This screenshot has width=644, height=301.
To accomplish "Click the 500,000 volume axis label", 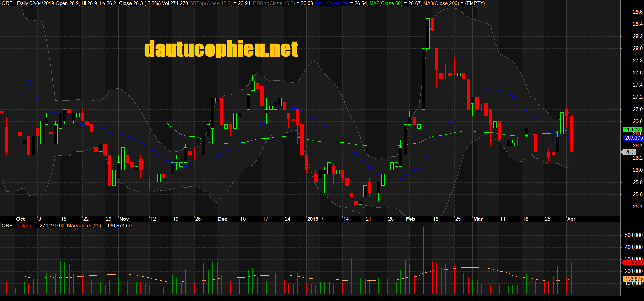I will coord(633,235).
